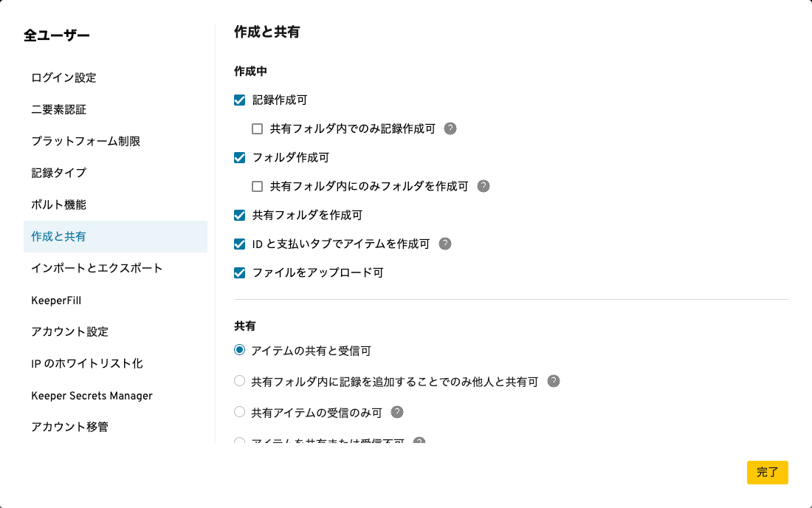Screen dimensions: 812x508
Task: Click help icon beside IDと支払いタブでアイテムを作成可
Action: pyautogui.click(x=444, y=244)
